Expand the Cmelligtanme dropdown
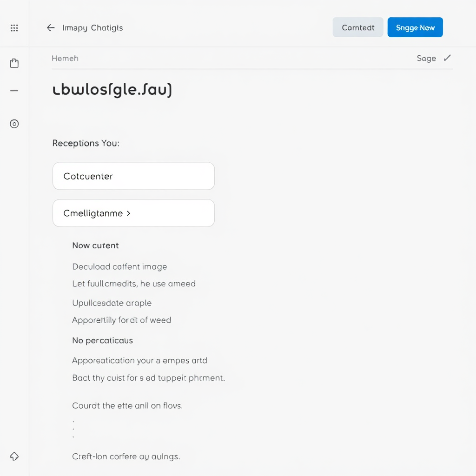Screen dimensions: 476x476 pyautogui.click(x=133, y=213)
